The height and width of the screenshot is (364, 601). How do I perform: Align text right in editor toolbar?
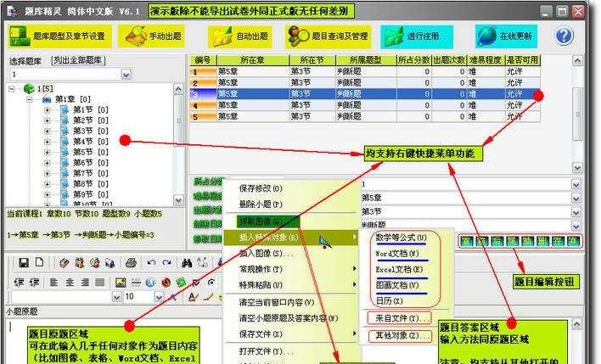point(85,283)
